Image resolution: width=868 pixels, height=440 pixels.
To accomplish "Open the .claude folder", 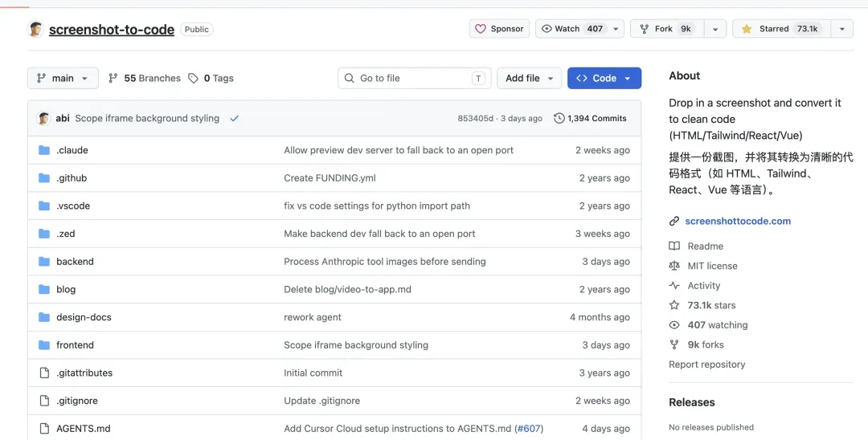I will 72,150.
